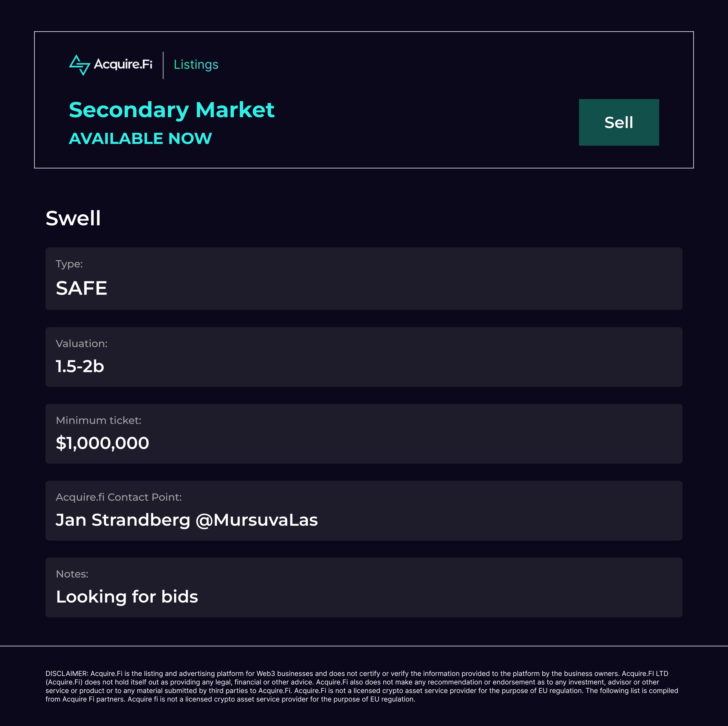Open the Listings section link
Viewport: 728px width, 726px height.
[196, 65]
